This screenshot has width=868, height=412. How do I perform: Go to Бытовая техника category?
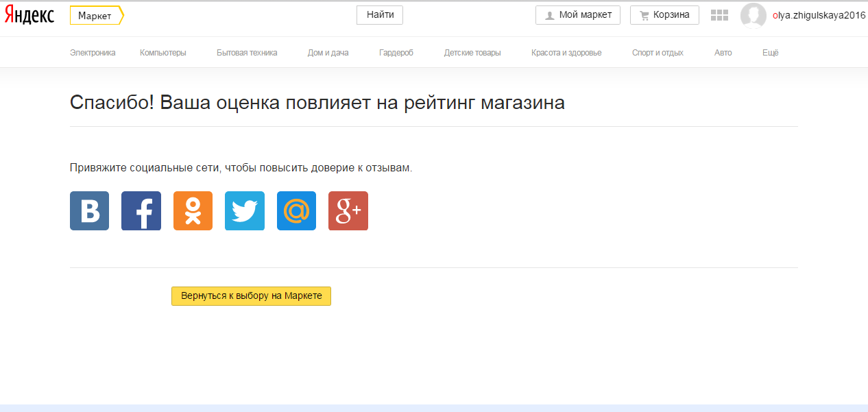click(247, 53)
